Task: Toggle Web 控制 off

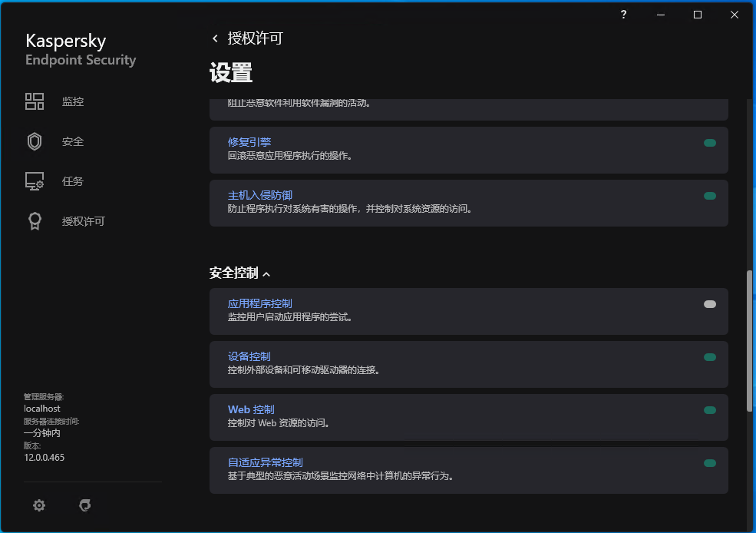Action: pyautogui.click(x=710, y=410)
